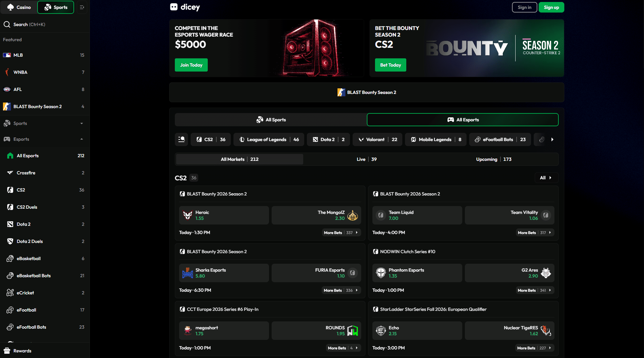644x358 pixels.
Task: Click the Sharks Esports team logo
Action: [x=188, y=273]
